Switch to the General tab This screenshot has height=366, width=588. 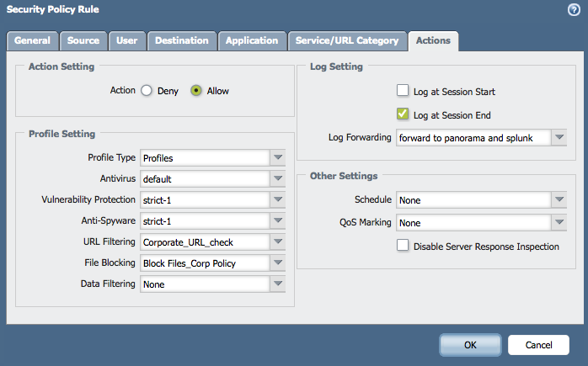coord(33,40)
